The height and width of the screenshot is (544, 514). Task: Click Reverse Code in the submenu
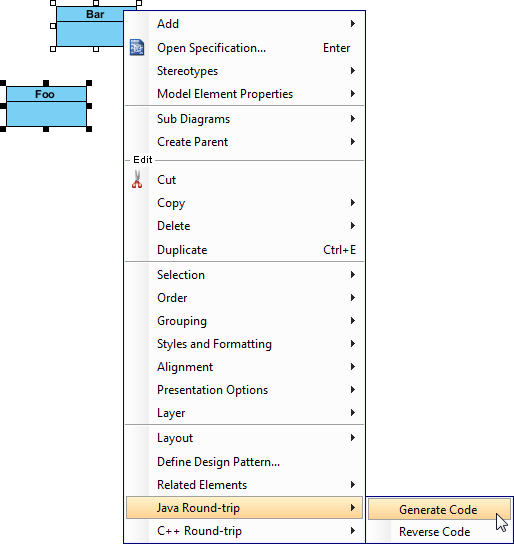[439, 532]
